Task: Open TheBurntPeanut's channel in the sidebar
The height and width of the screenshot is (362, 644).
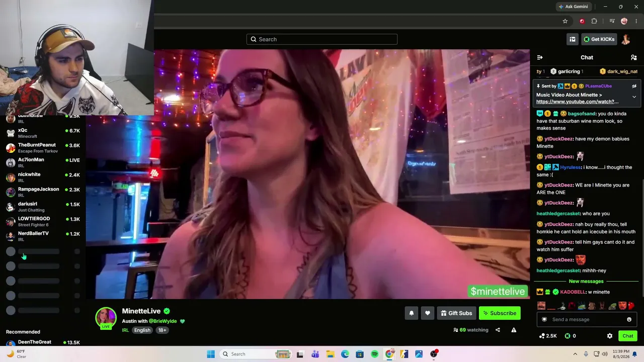Action: coord(43,148)
